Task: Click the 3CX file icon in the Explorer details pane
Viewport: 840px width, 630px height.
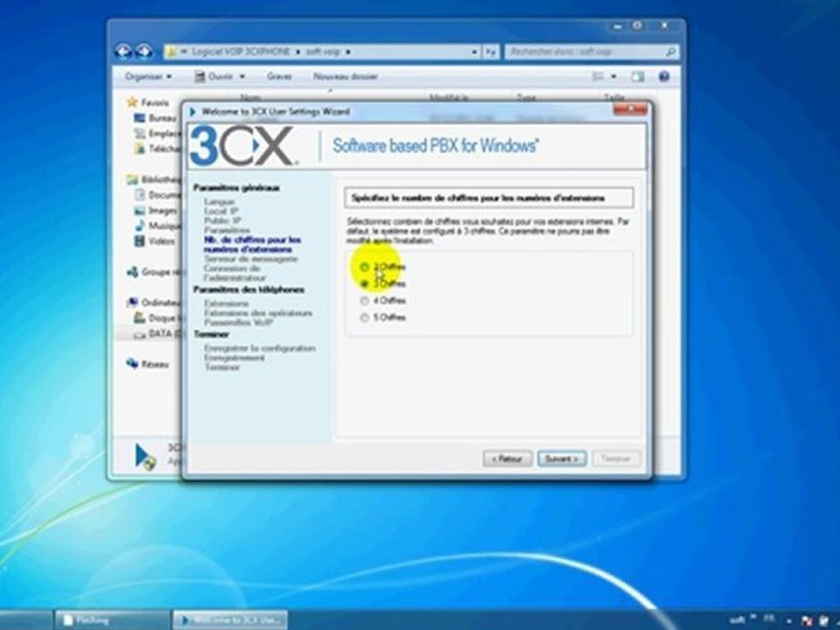Action: tap(145, 457)
